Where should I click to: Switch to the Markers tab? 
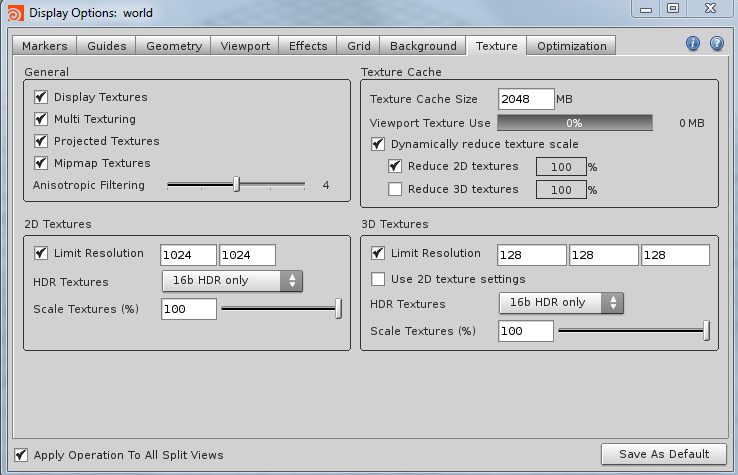45,46
